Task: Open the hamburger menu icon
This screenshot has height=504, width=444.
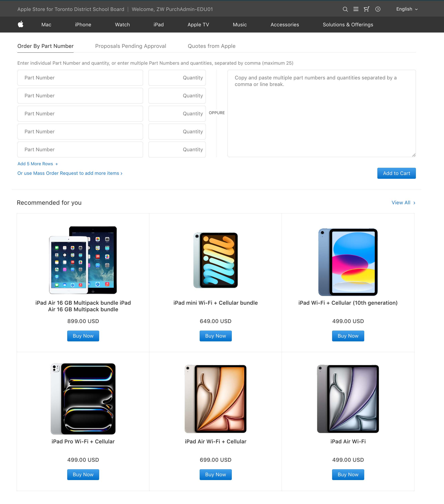Action: (356, 9)
